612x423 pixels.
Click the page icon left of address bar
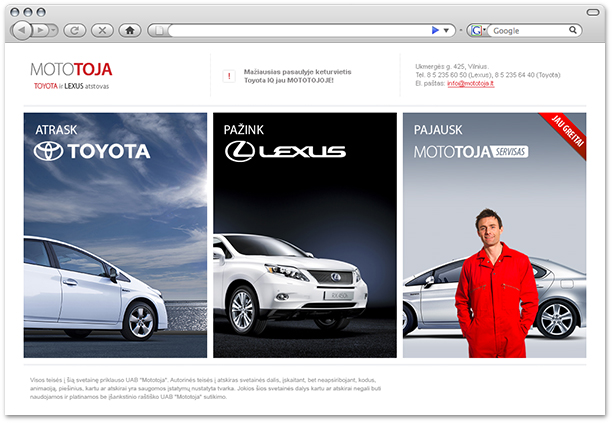click(159, 30)
